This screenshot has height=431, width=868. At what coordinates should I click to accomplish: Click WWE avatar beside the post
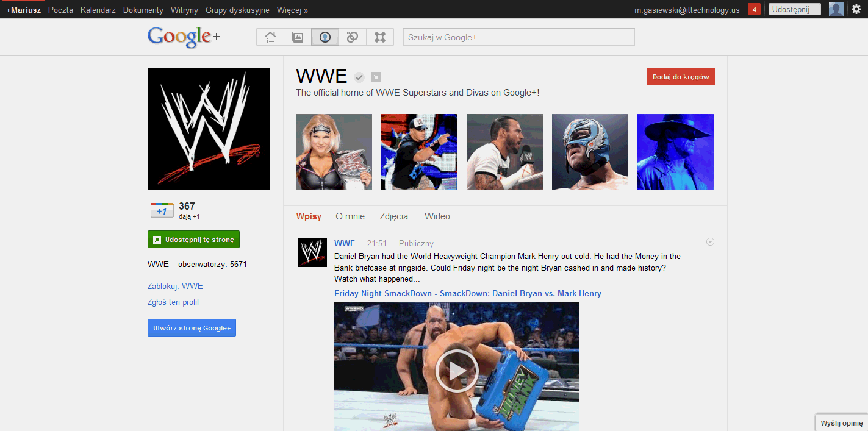click(x=312, y=252)
